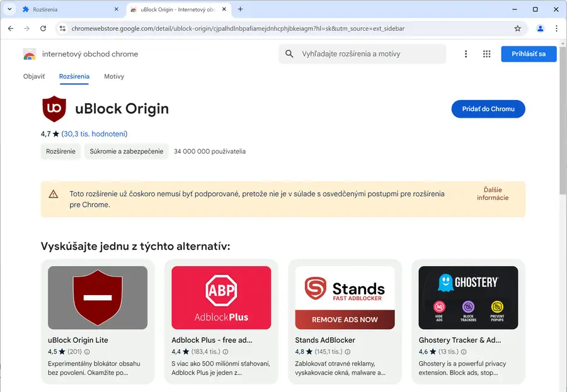The image size is (567, 392).
Task: Open the Chrome profile avatar icon
Action: (540, 28)
